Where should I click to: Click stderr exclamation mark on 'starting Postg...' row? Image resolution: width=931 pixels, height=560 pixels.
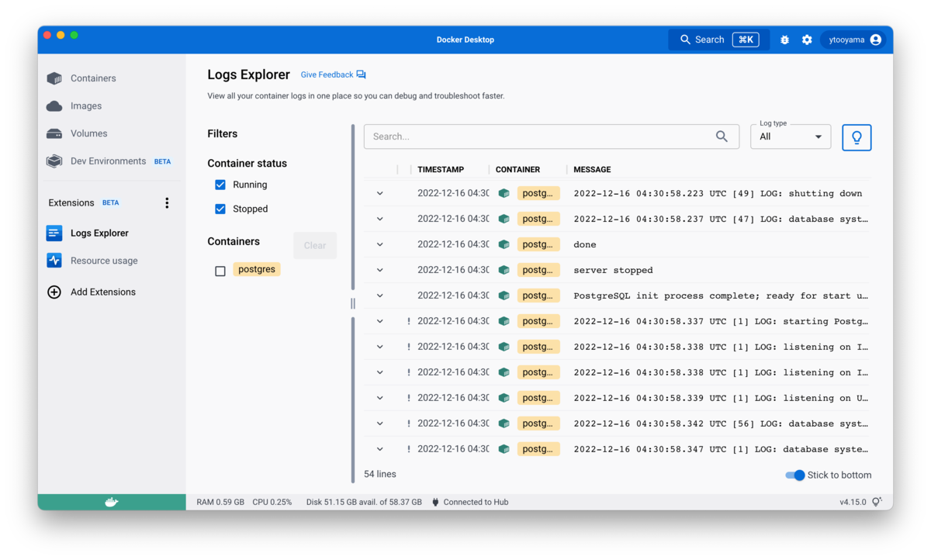point(409,321)
